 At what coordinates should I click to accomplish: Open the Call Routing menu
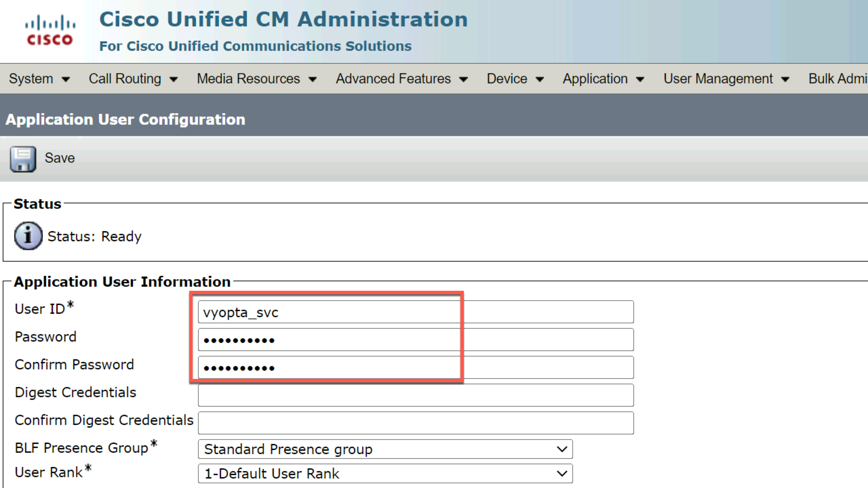point(133,79)
